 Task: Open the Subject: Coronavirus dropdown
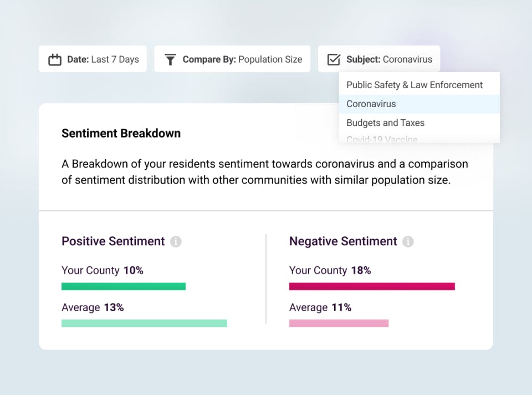(379, 59)
